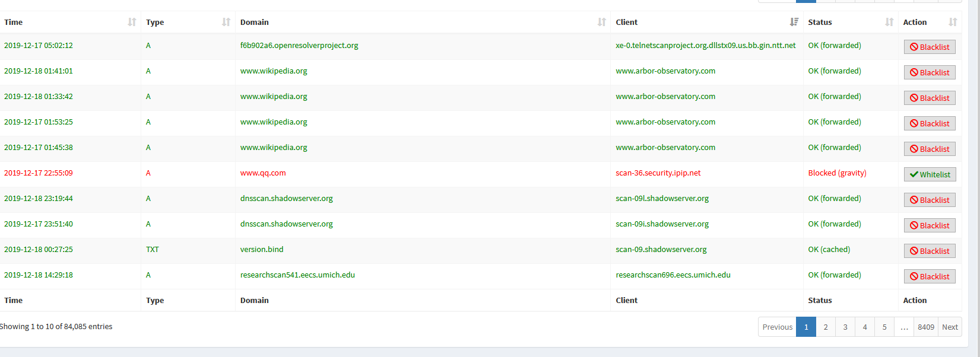Sort by Status column sort icon
This screenshot has width=980, height=357.
click(x=889, y=22)
